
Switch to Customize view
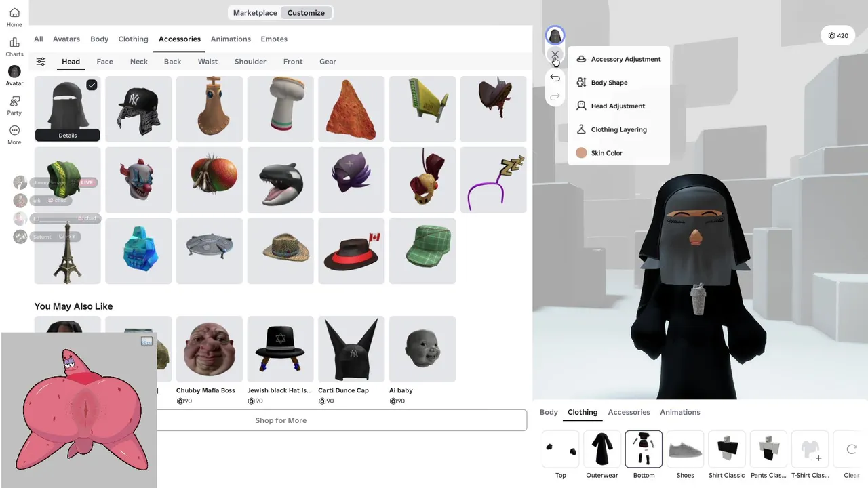click(306, 13)
